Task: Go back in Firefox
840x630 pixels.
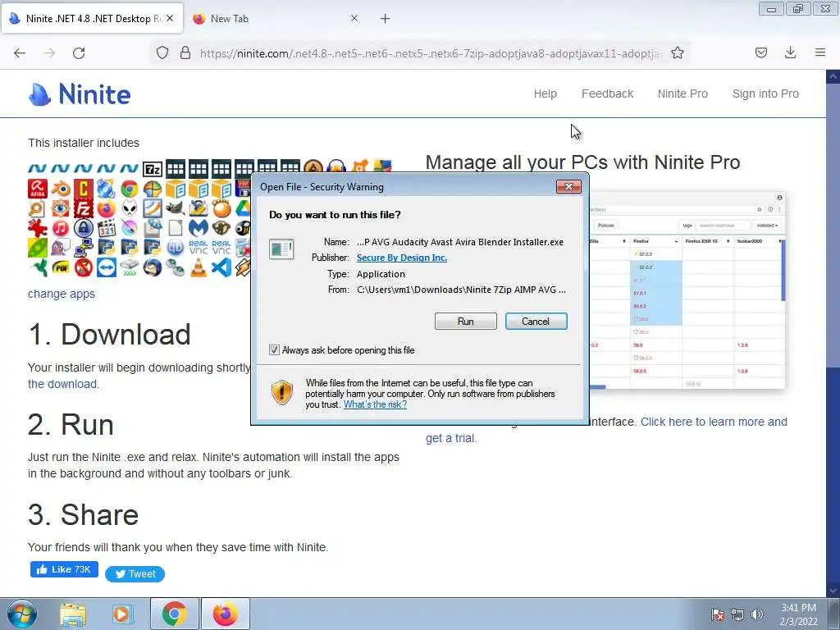Action: tap(20, 52)
